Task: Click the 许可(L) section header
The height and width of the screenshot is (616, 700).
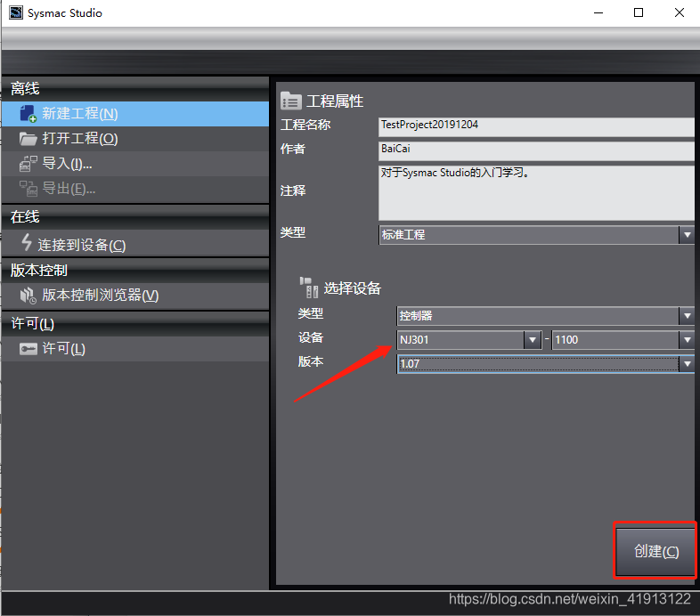Action: (x=135, y=324)
